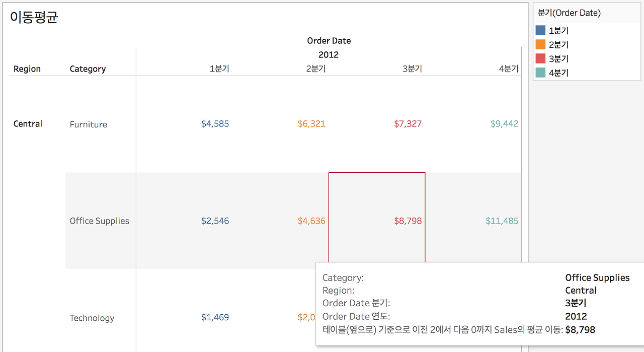The width and height of the screenshot is (644, 352).
Task: Select the 3분기 column header
Action: point(412,69)
